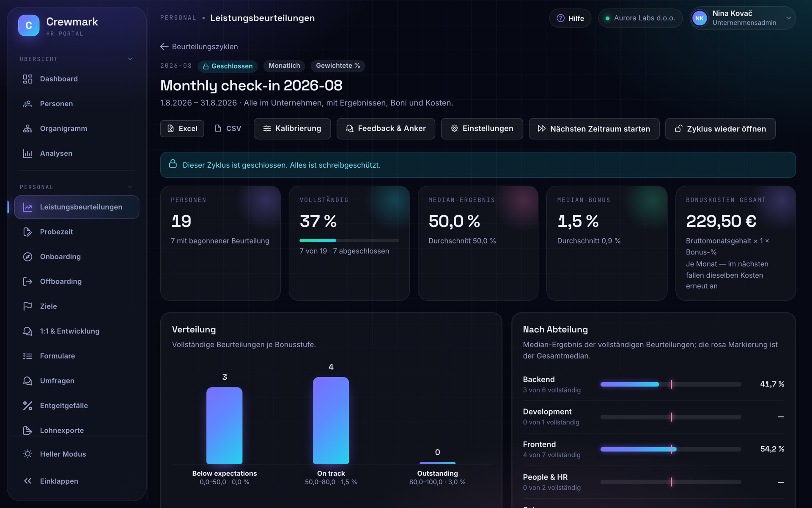
Task: Collapse the Personal section chevron
Action: [130, 187]
